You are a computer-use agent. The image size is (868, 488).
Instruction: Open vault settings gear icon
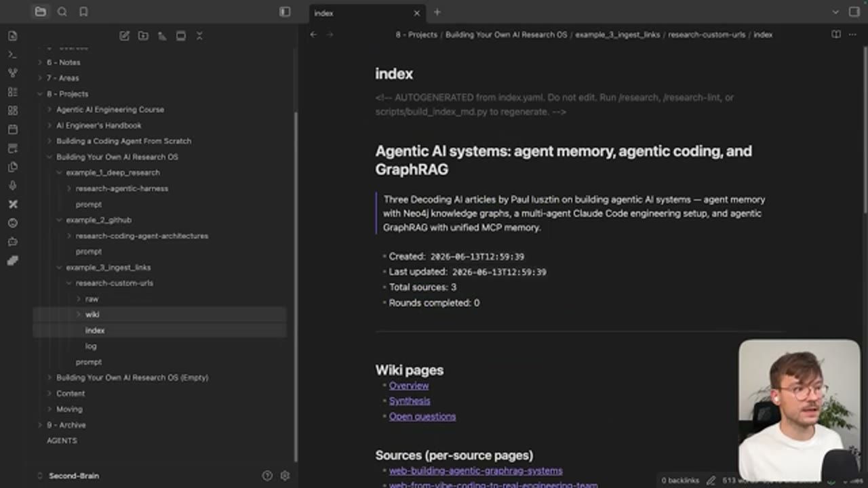coord(285,476)
